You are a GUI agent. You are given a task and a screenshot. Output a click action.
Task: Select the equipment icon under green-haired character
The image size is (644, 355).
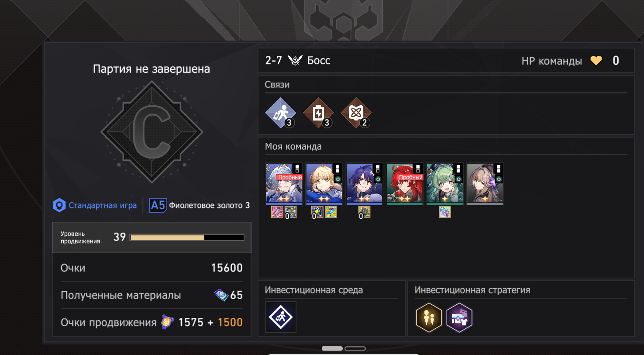click(x=444, y=212)
